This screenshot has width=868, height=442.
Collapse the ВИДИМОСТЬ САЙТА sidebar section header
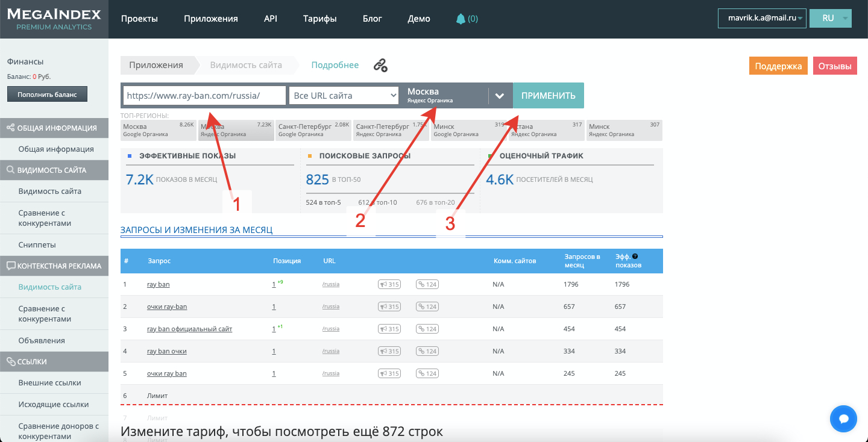[54, 170]
